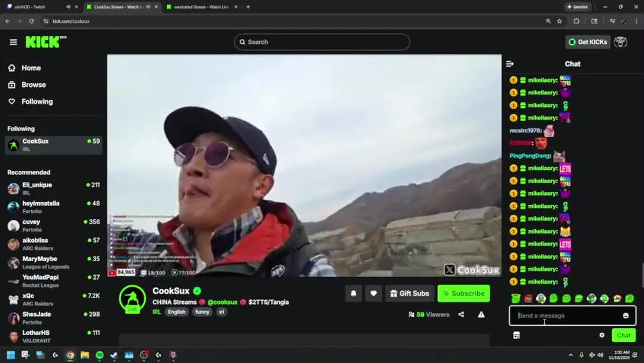Open Chrome from the taskbar

pyautogui.click(x=70, y=355)
